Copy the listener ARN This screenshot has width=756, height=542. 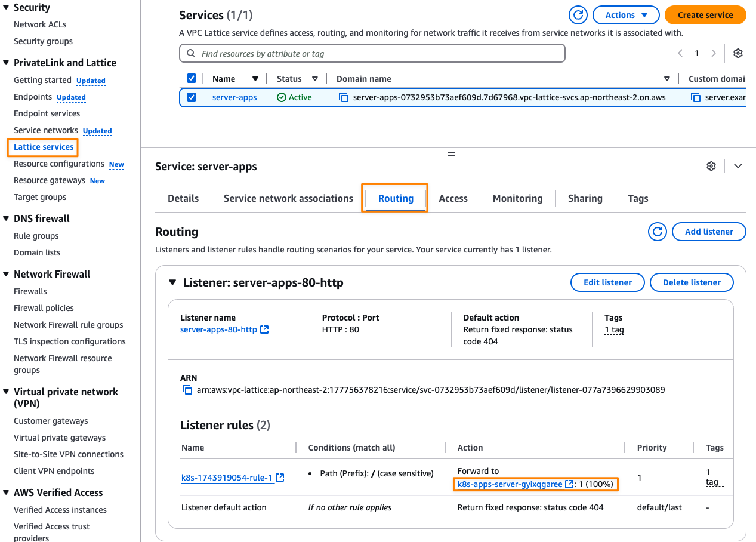[188, 390]
